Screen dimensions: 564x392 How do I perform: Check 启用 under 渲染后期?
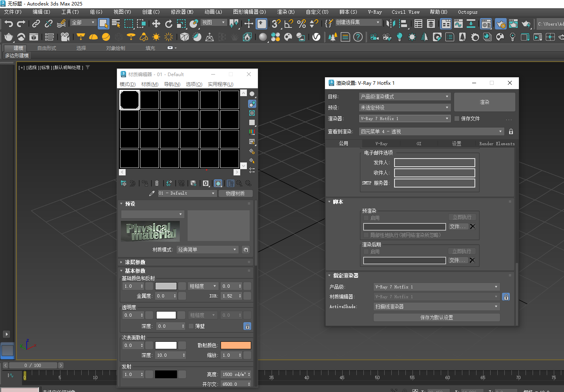pyautogui.click(x=366, y=252)
